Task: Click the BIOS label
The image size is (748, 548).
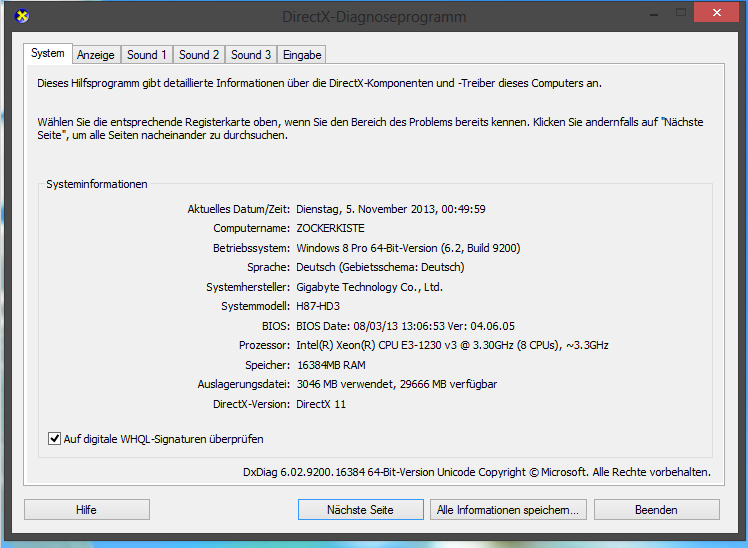Action: tap(276, 326)
